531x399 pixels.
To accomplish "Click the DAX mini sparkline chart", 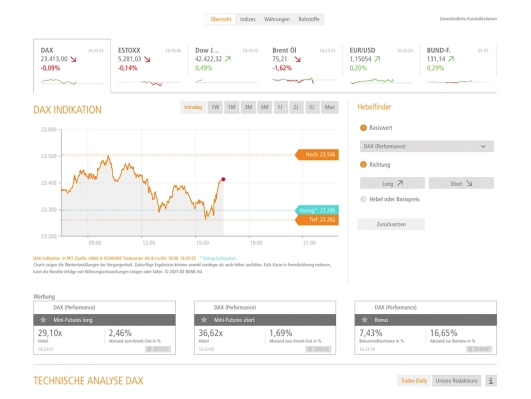I will pyautogui.click(x=72, y=81).
